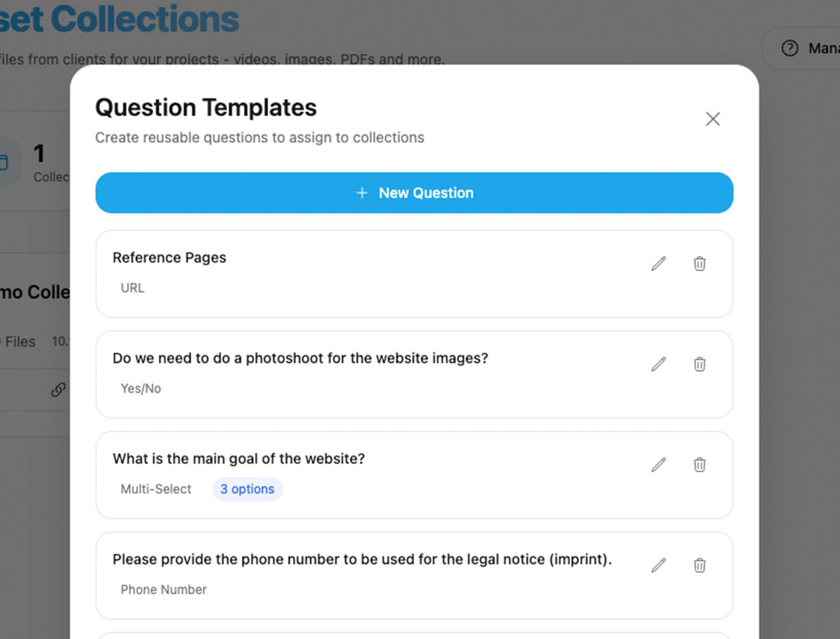Edit the main goal question
This screenshot has height=639, width=840.
658,465
